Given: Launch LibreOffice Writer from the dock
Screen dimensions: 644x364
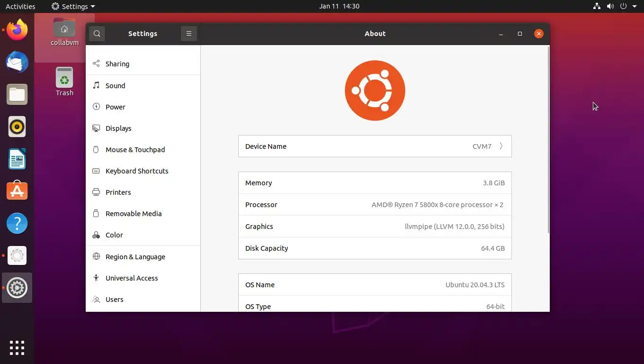Looking at the screenshot, I should pos(17,159).
